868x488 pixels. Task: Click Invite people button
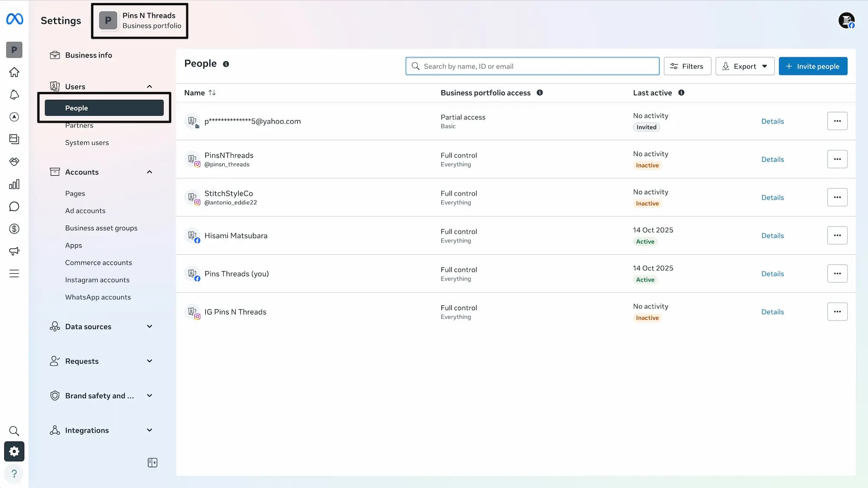pyautogui.click(x=812, y=66)
